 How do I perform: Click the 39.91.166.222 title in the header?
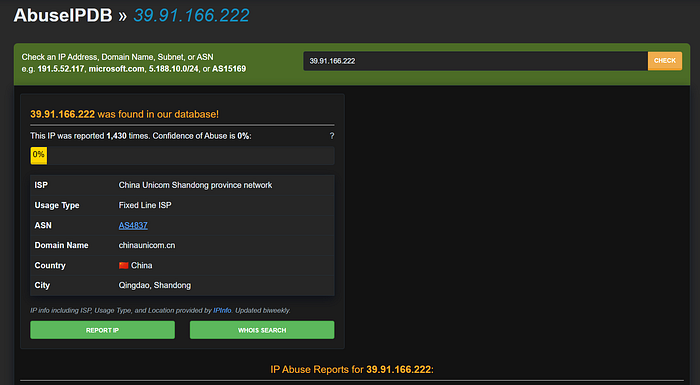click(192, 15)
